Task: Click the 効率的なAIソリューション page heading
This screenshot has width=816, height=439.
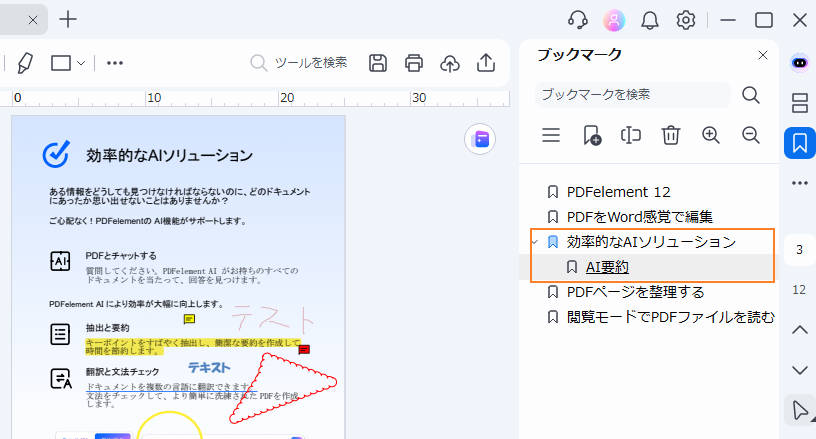Action: pos(169,156)
